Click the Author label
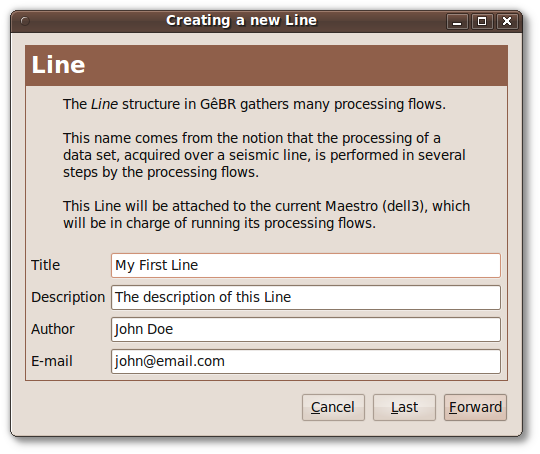The width and height of the screenshot is (540, 454). tap(53, 329)
